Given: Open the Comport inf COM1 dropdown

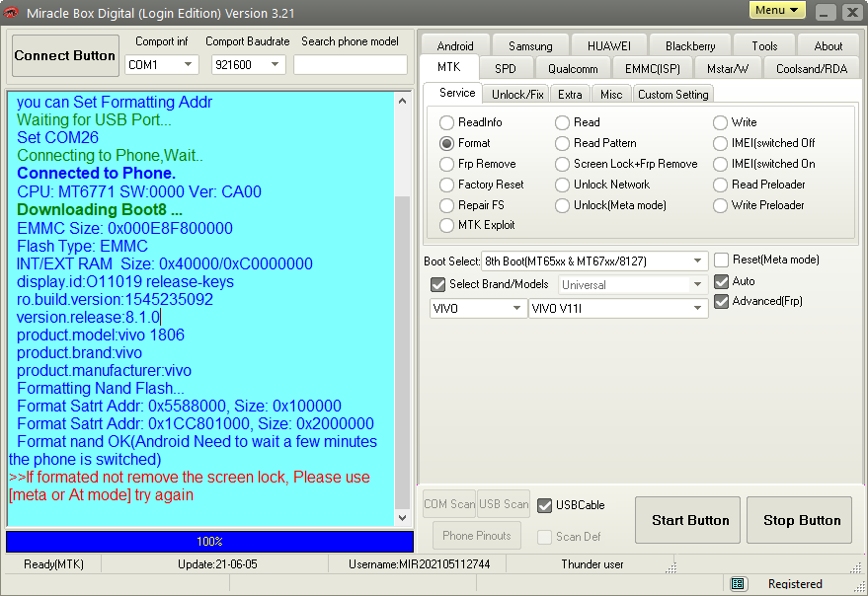Looking at the screenshot, I should coord(162,65).
